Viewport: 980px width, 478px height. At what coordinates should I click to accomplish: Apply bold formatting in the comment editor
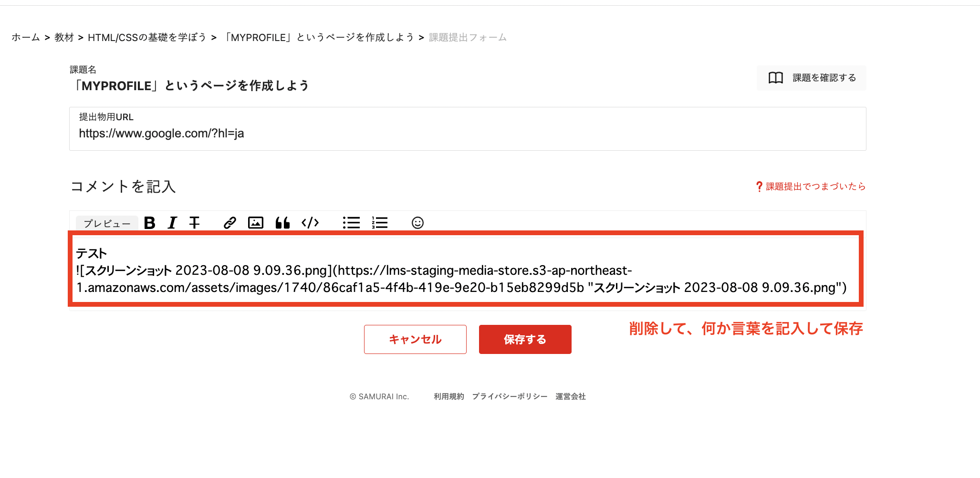pos(149,222)
